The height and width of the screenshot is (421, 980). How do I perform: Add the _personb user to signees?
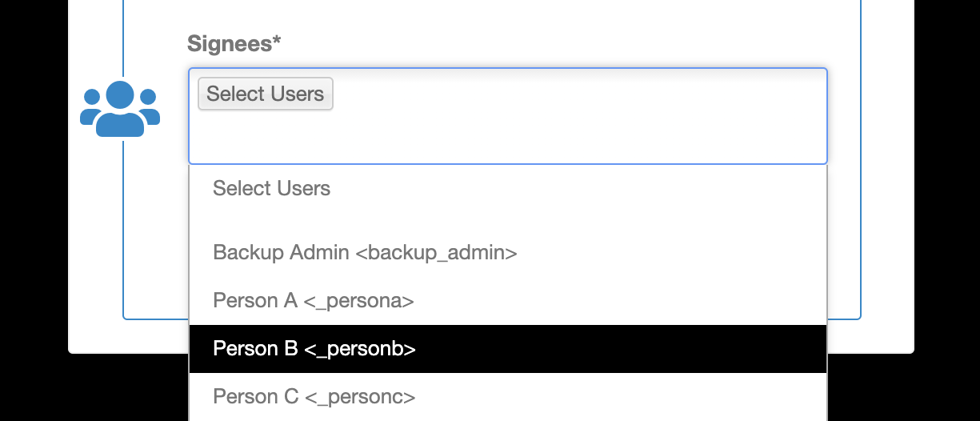coord(359,349)
